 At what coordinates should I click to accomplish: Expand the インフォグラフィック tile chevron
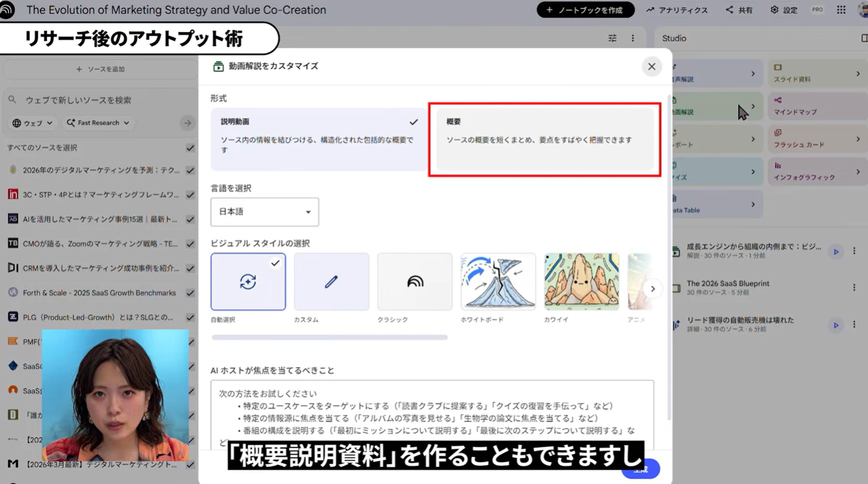[858, 172]
